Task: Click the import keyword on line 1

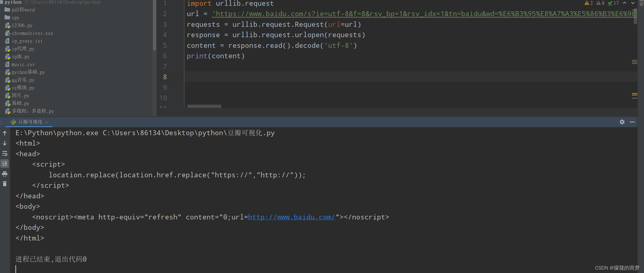Action: [199, 3]
